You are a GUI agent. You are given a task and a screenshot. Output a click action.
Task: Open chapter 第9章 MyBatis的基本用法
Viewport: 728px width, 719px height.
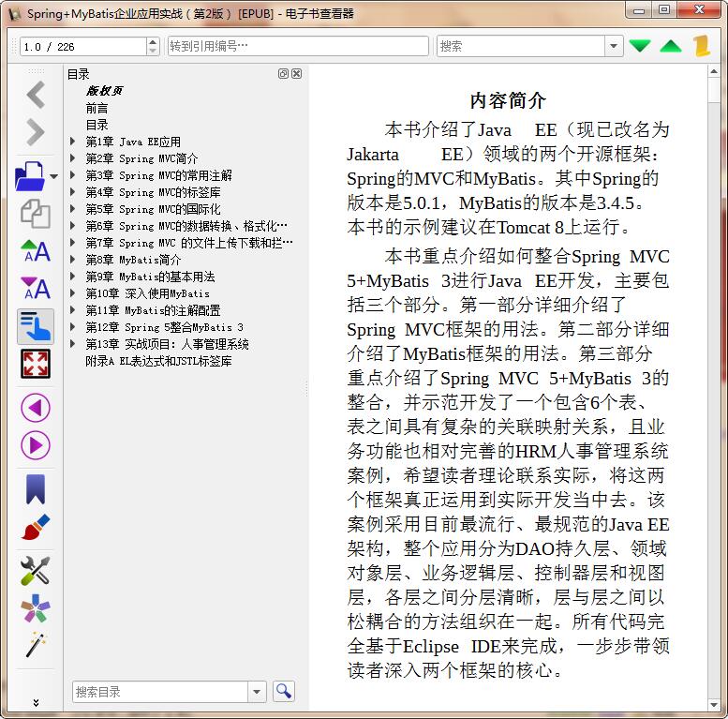[150, 277]
